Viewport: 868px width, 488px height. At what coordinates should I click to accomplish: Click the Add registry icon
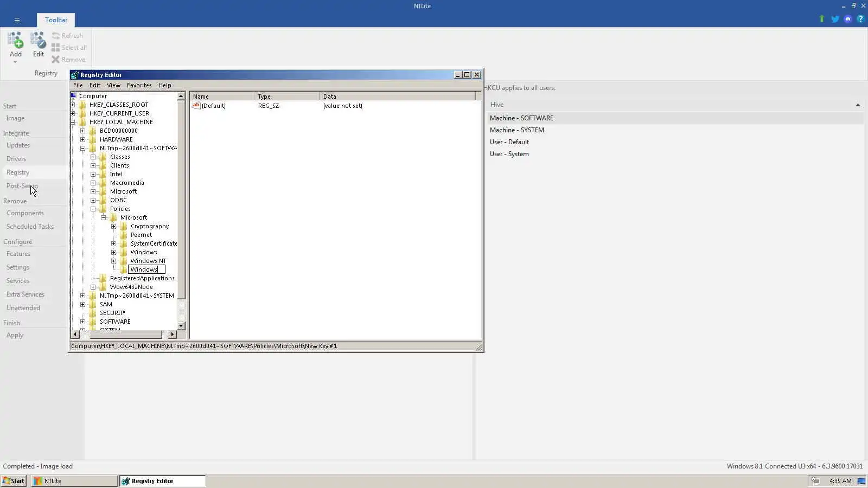15,40
